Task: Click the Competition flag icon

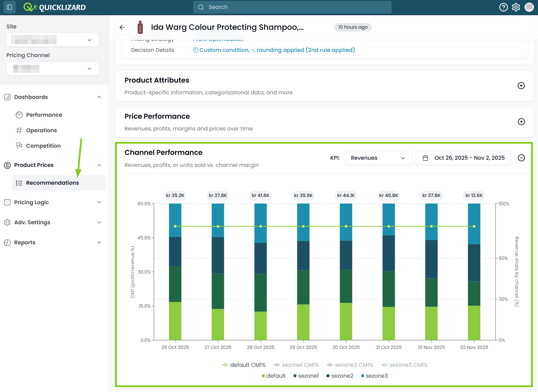Action: tap(19, 146)
